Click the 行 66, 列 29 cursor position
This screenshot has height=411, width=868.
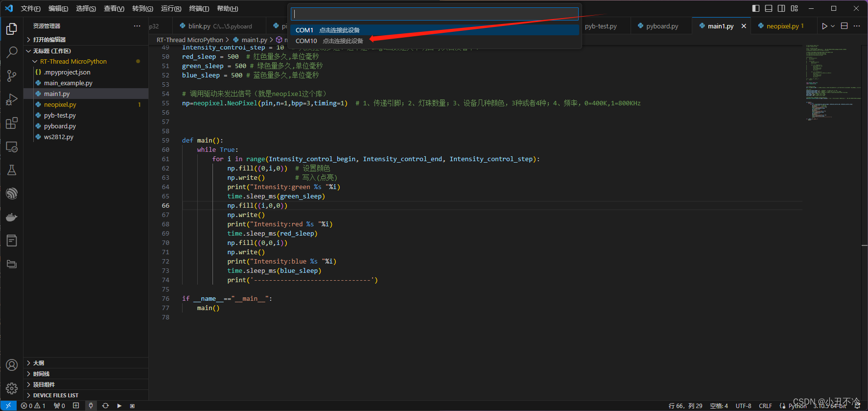tap(685, 406)
